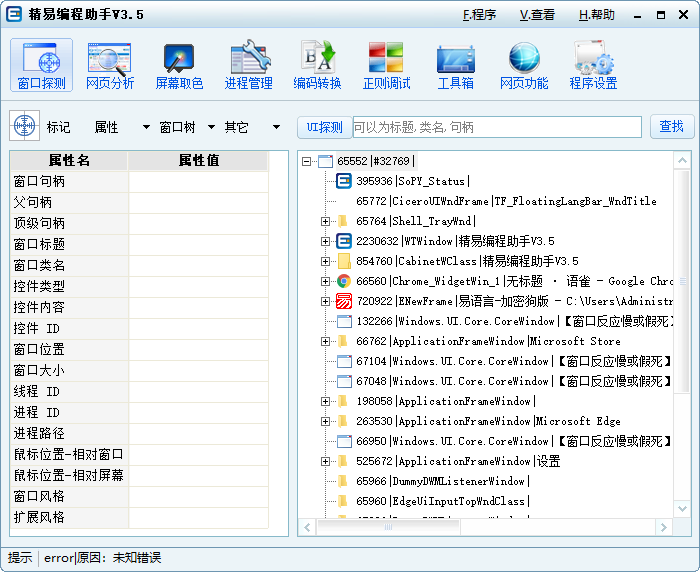Click the 鼠标位置-相对屏幕 property row
This screenshot has width=700, height=572.
tap(139, 475)
